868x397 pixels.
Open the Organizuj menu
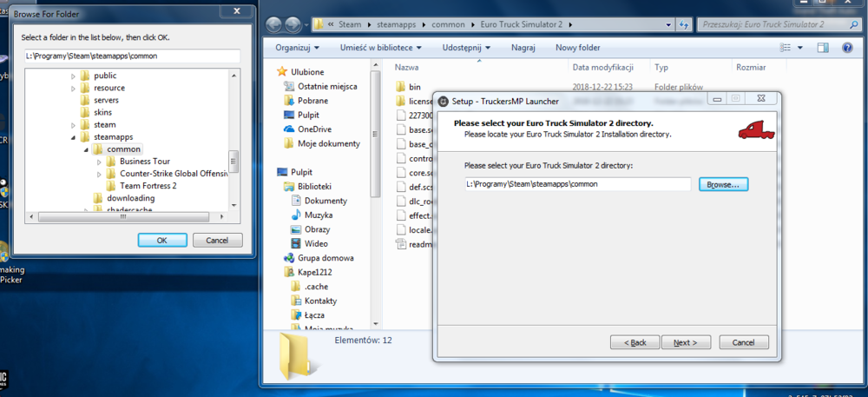pos(297,48)
